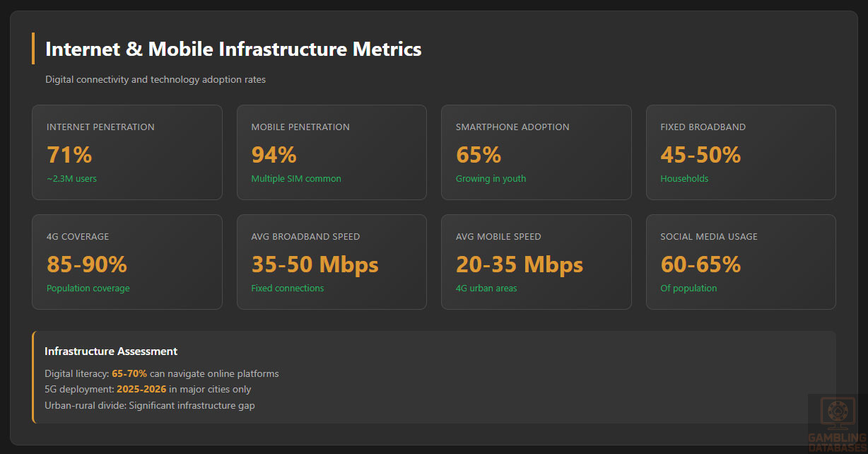This screenshot has height=454, width=868.
Task: Open the Avg Broadband Speed card
Action: pyautogui.click(x=332, y=262)
